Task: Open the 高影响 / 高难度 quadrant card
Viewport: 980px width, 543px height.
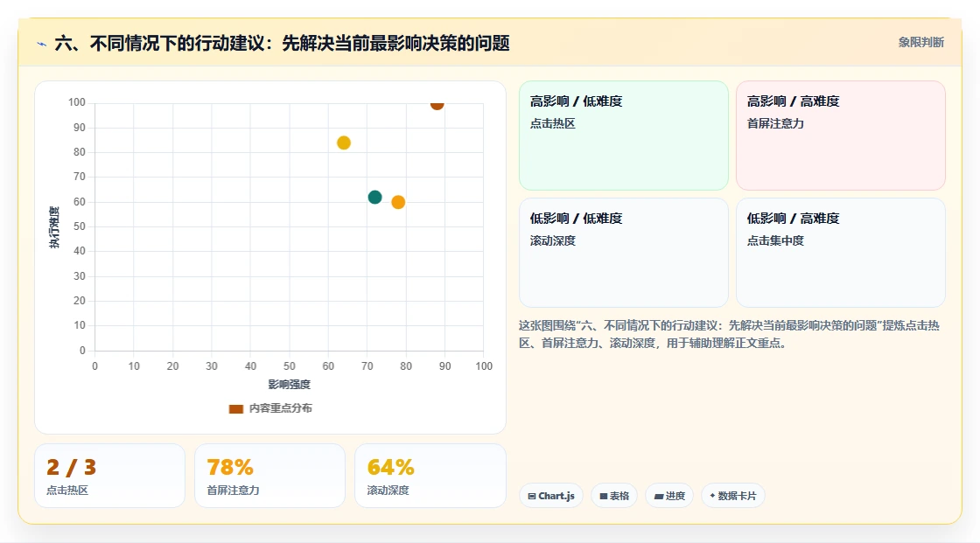Action: tap(841, 136)
